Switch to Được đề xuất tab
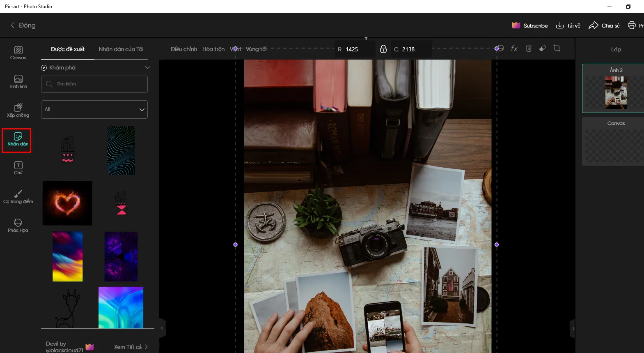 pyautogui.click(x=68, y=49)
